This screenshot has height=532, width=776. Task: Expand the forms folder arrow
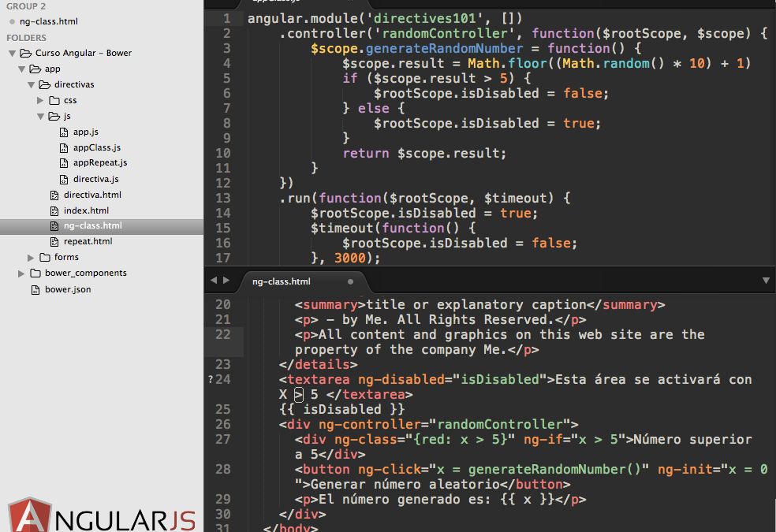[31, 258]
